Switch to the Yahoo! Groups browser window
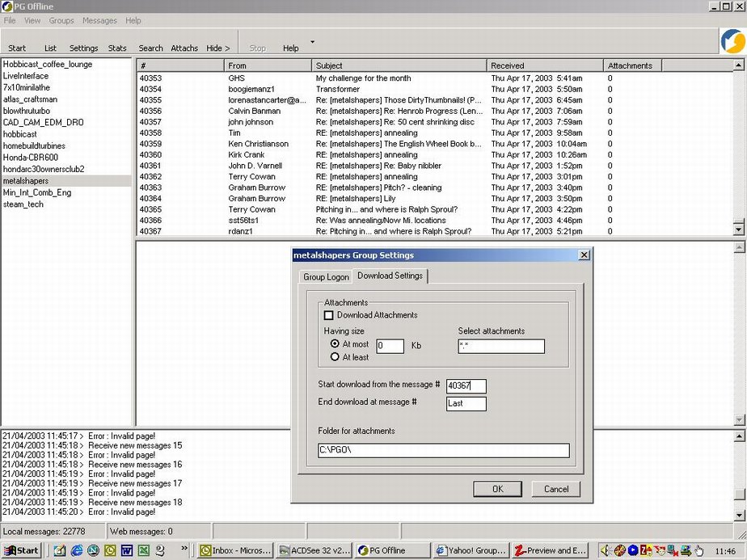747x560 pixels. coord(471,550)
